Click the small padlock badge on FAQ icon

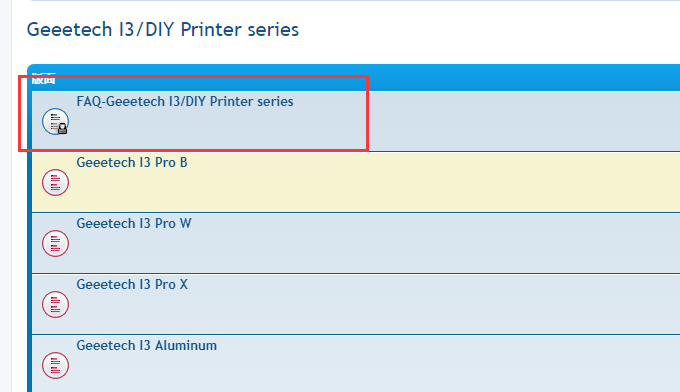point(63,129)
